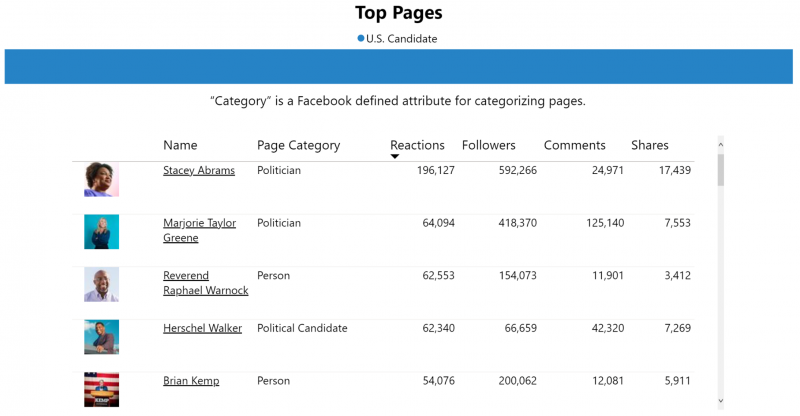Open the Brian Kemp page link
This screenshot has height=416, width=800.
click(x=191, y=381)
